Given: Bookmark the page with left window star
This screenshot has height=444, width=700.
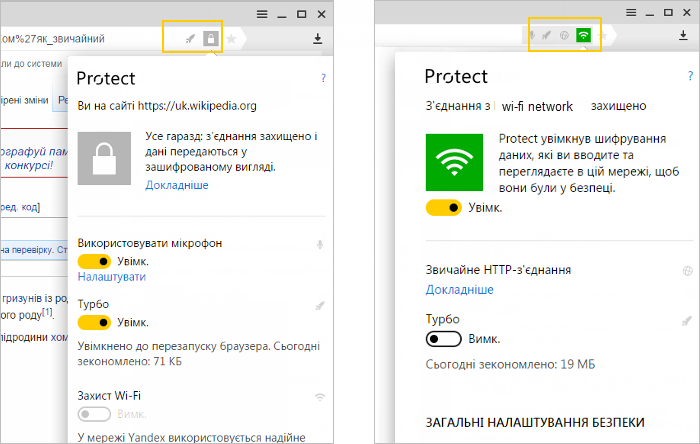Looking at the screenshot, I should [231, 39].
